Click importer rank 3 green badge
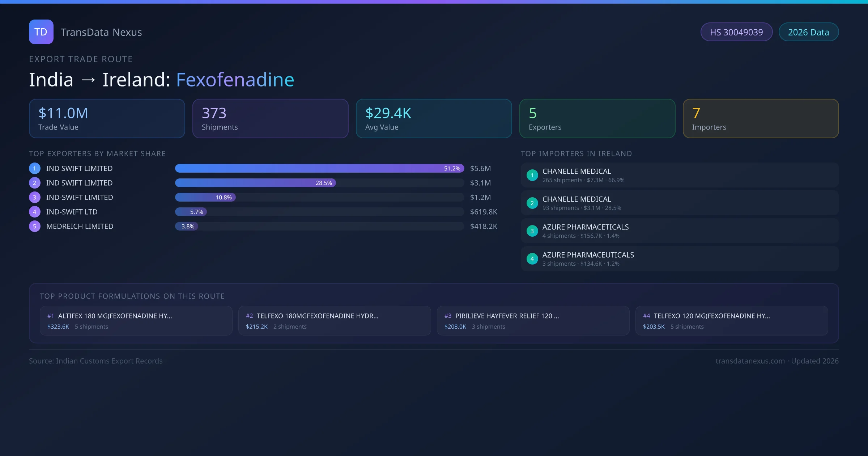The image size is (868, 456). 532,231
